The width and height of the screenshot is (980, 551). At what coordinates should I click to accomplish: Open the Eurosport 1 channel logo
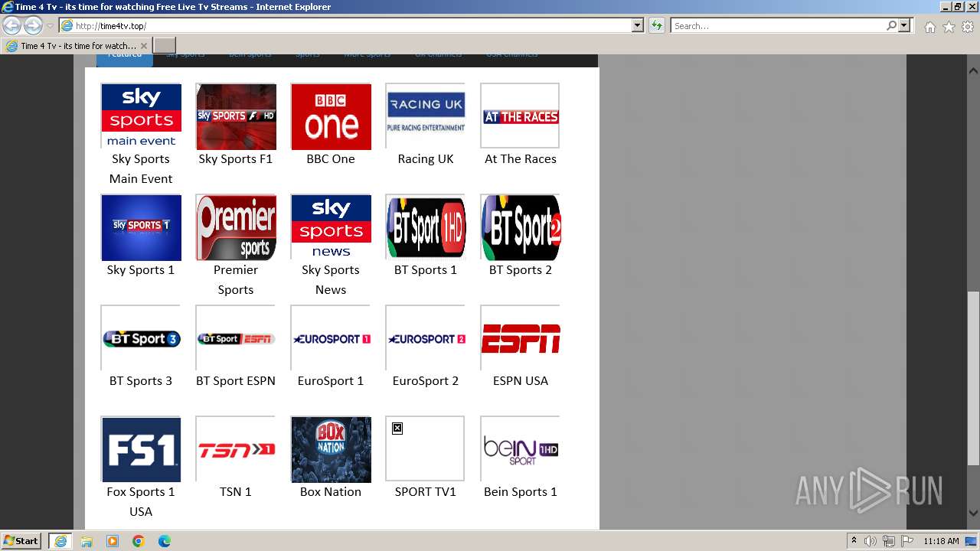click(331, 338)
